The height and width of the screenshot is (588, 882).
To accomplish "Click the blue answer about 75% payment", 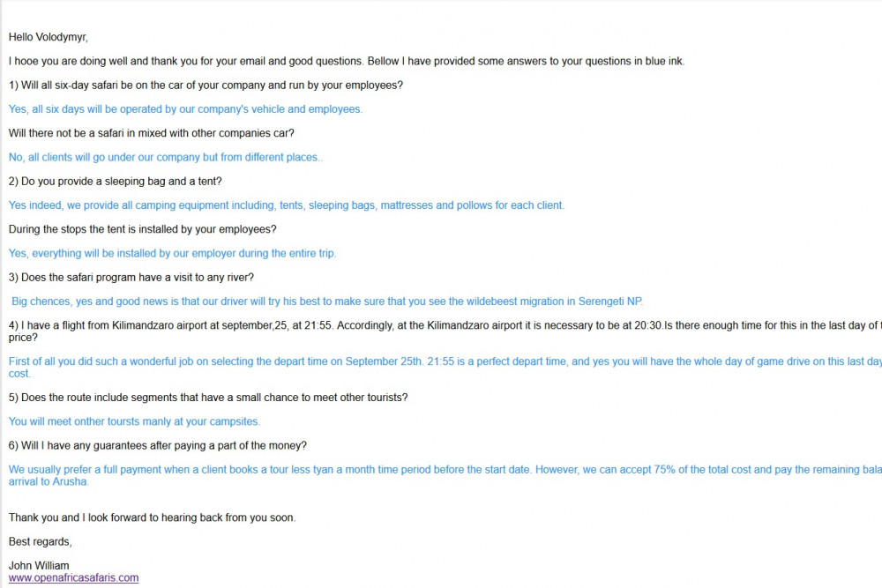I will [445, 475].
